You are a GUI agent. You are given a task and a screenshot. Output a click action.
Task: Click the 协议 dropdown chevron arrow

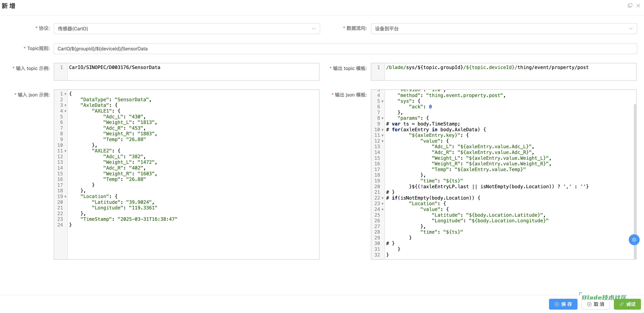click(314, 29)
